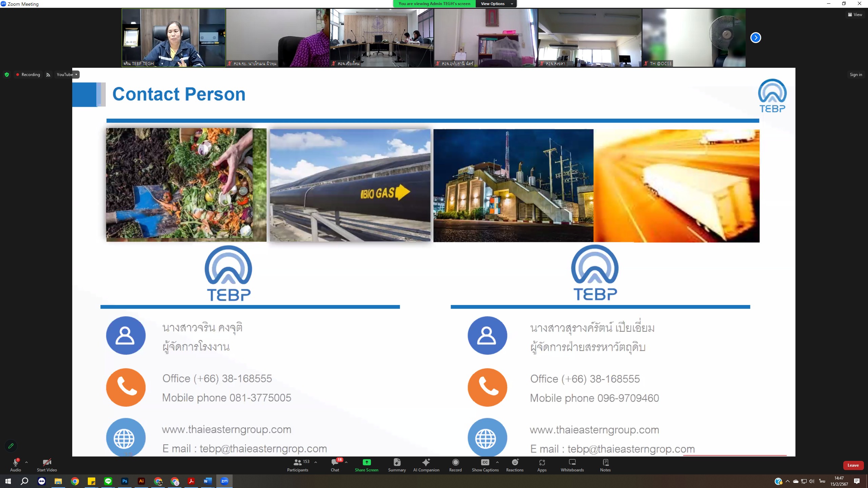868x488 pixels.
Task: Open Reactions menu
Action: tap(515, 465)
